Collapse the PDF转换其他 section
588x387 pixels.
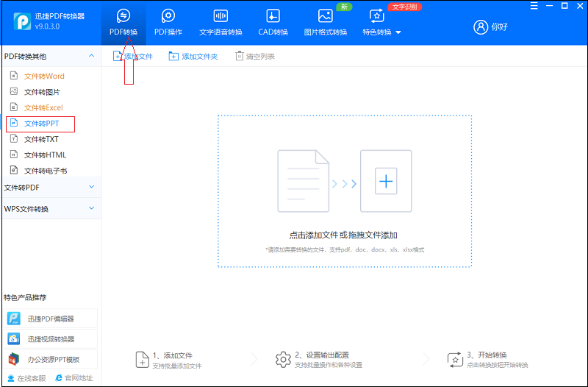[91, 56]
